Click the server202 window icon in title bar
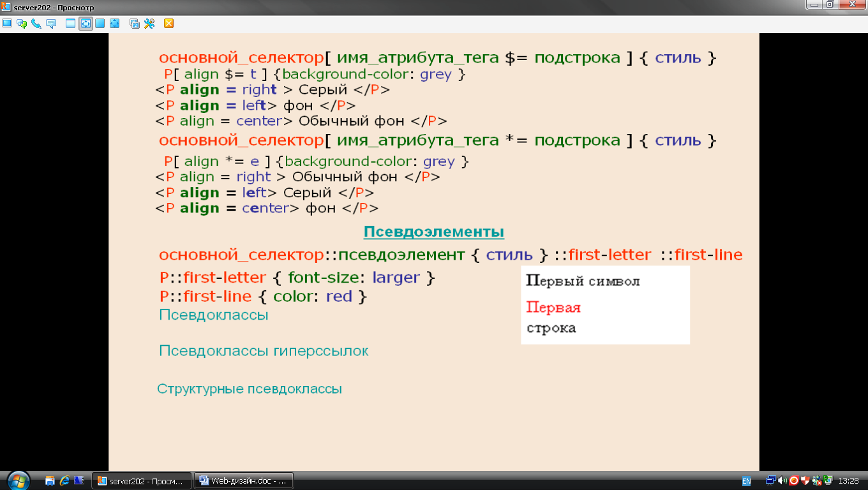The height and width of the screenshot is (490, 868). click(x=6, y=6)
